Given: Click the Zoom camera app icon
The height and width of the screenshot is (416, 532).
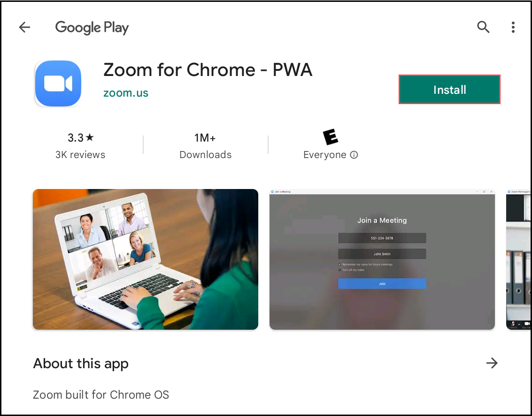Looking at the screenshot, I should click(x=58, y=83).
